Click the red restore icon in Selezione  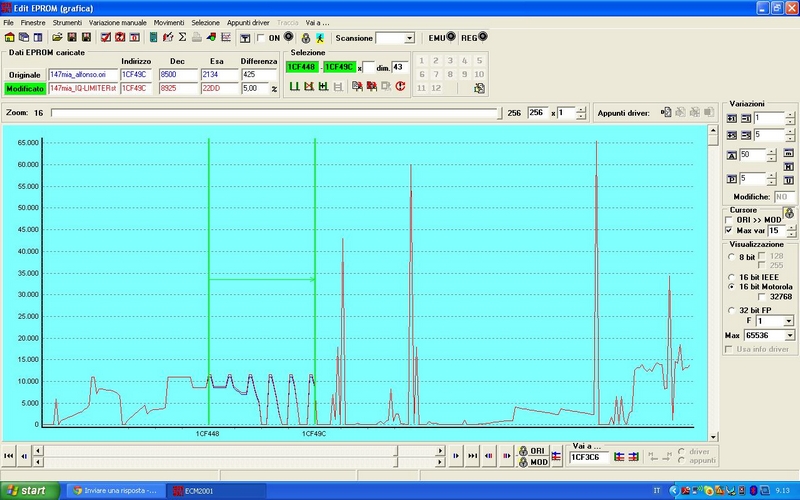[x=400, y=87]
